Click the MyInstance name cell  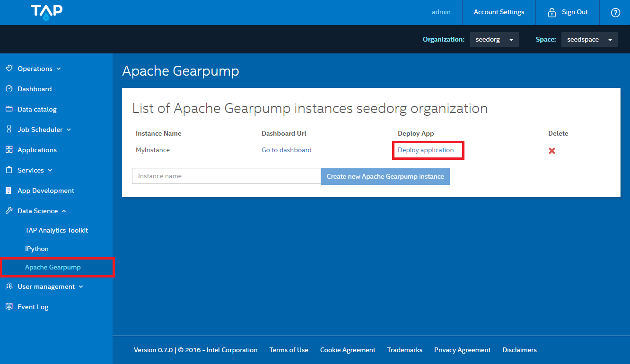click(x=153, y=150)
